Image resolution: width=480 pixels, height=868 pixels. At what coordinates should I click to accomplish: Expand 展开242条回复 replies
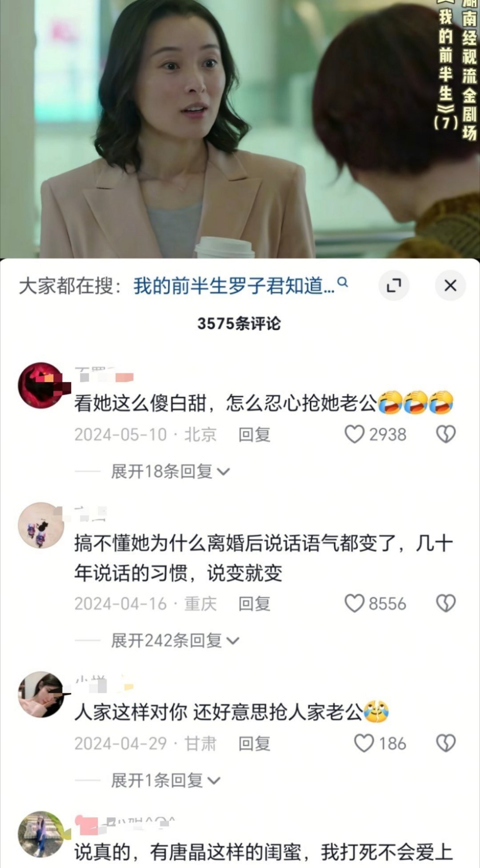point(175,640)
